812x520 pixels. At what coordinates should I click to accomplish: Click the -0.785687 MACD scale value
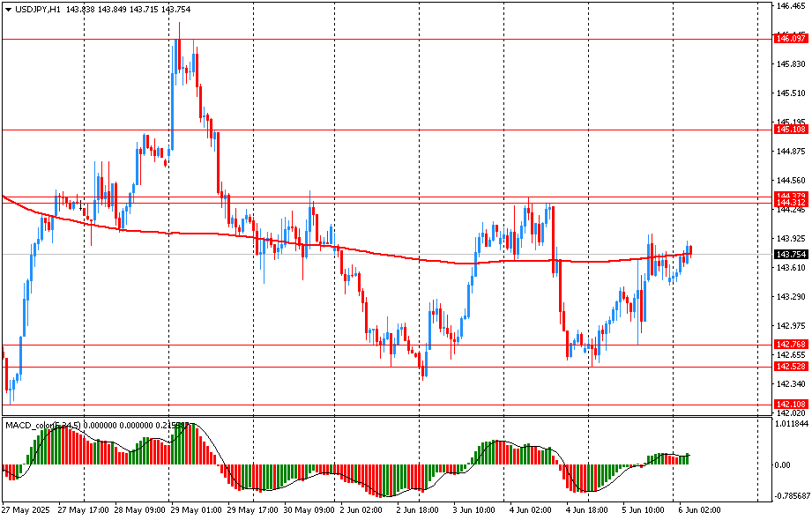coord(793,495)
